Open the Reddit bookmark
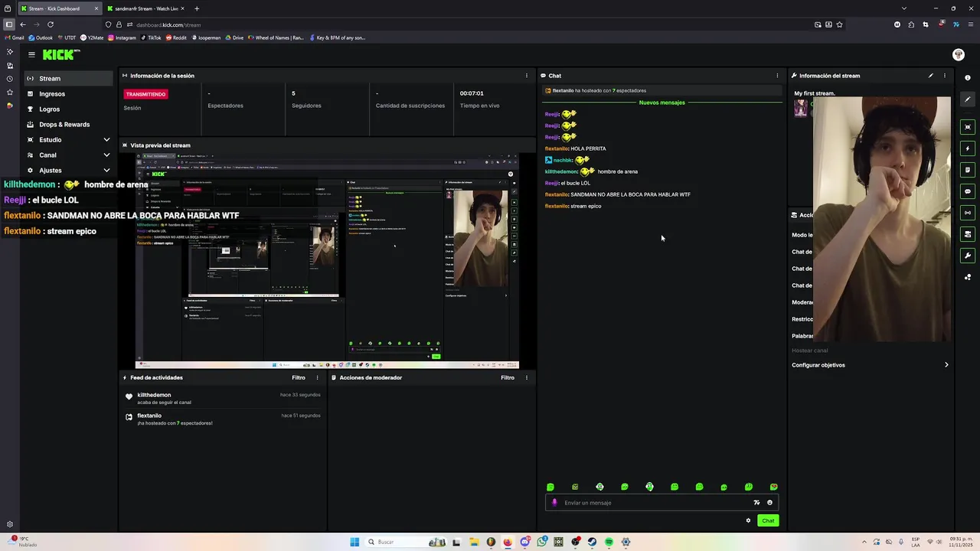 [176, 37]
